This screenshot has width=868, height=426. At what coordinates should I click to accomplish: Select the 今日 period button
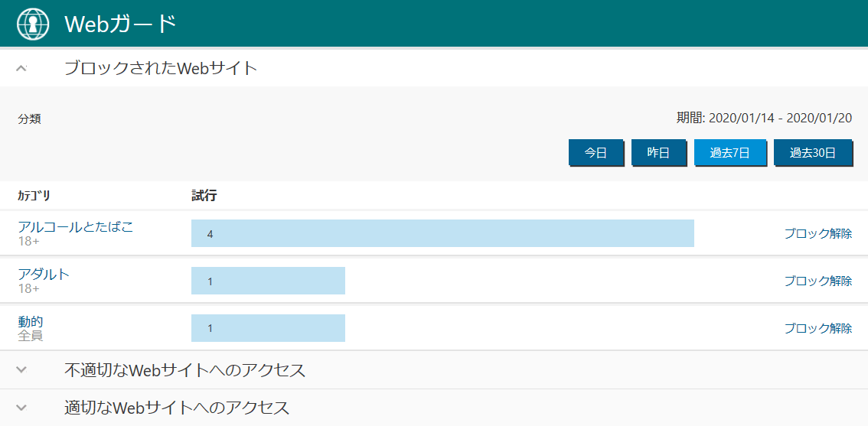(x=596, y=153)
